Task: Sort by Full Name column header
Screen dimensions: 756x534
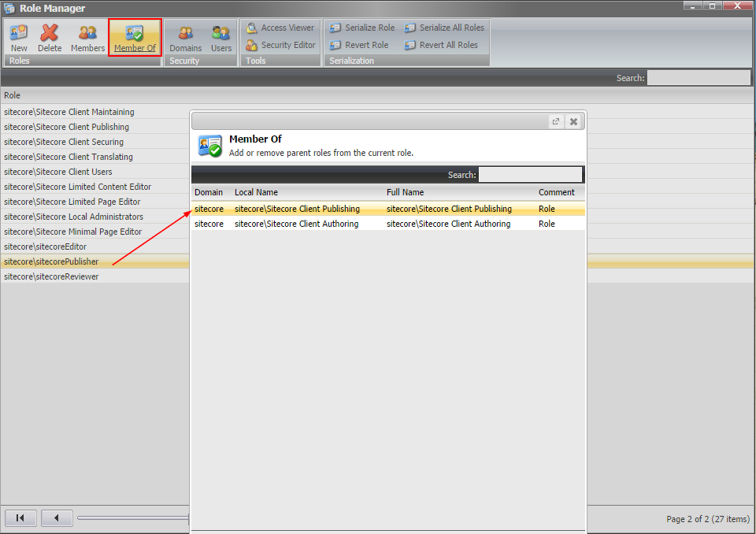Action: pyautogui.click(x=405, y=192)
